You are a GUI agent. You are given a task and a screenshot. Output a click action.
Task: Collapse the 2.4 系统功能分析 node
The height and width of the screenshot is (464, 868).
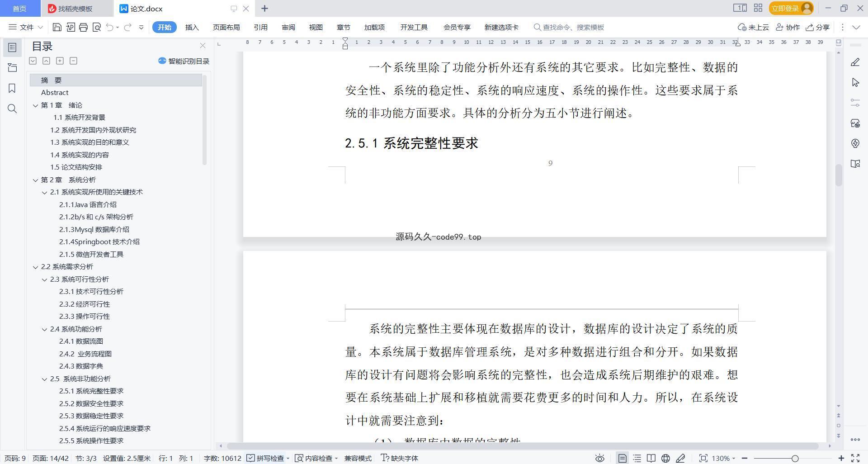(44, 329)
